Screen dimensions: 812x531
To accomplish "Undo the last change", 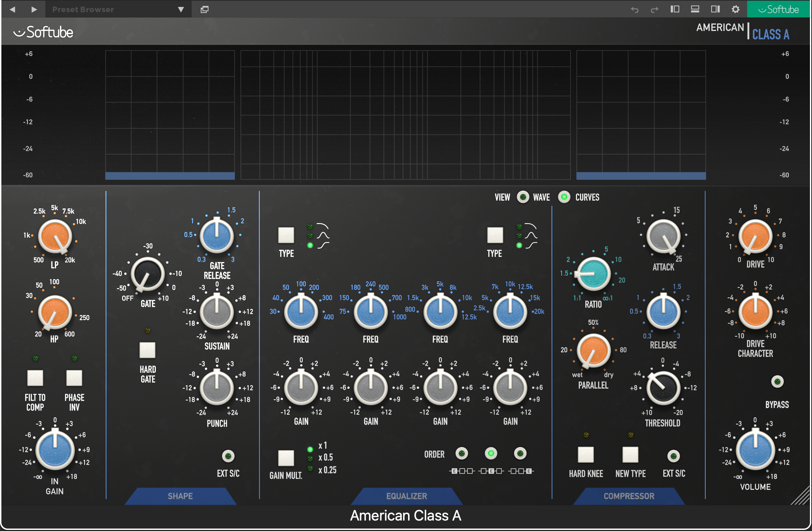I will click(x=634, y=9).
